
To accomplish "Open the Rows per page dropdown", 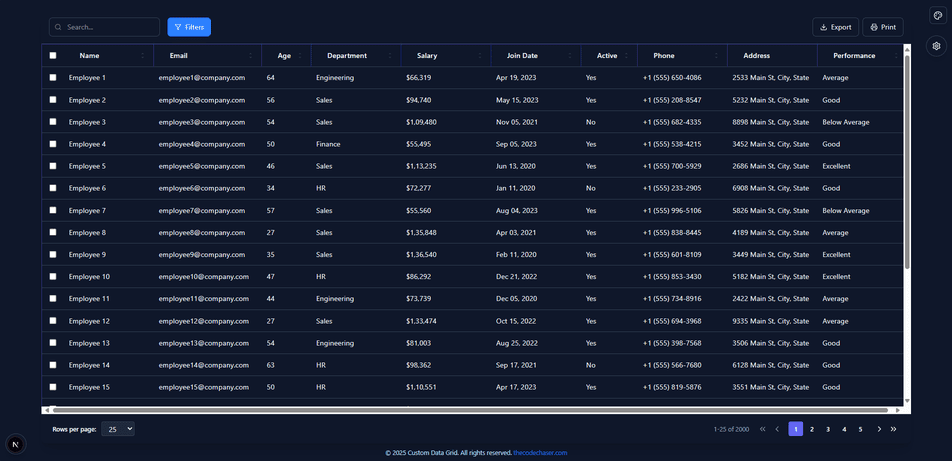I will click(118, 429).
